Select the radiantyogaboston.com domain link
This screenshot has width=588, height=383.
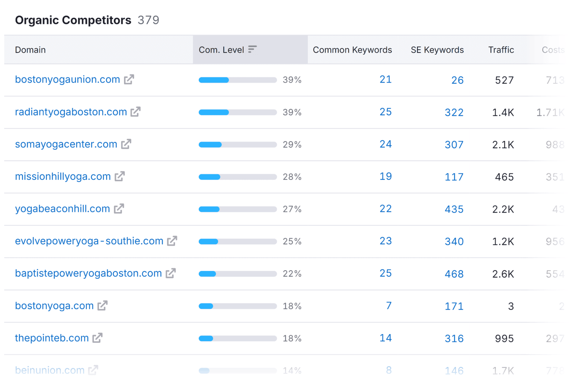pyautogui.click(x=71, y=112)
